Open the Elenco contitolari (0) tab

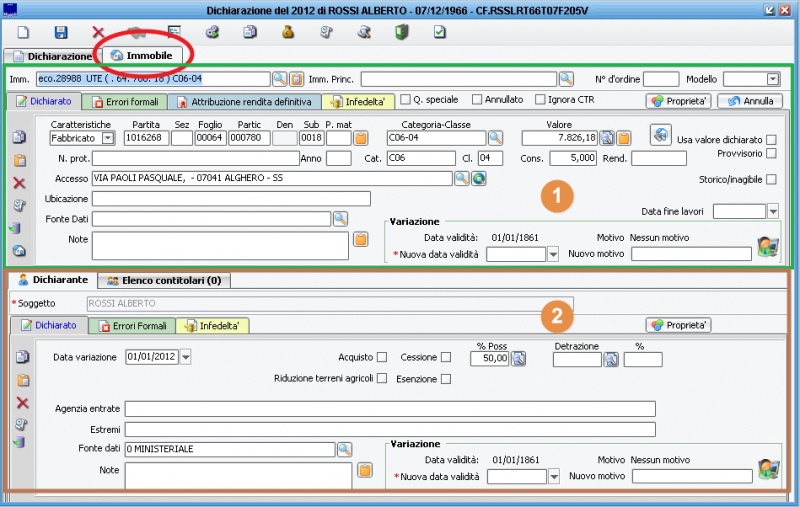(x=164, y=281)
